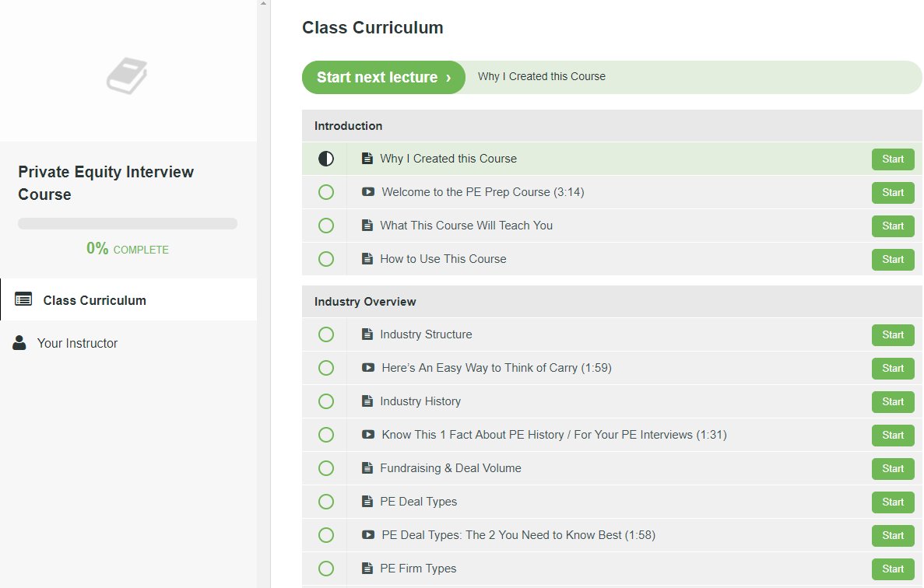Toggle the half-filled circle for Why I Created
This screenshot has width=924, height=588.
tap(326, 159)
